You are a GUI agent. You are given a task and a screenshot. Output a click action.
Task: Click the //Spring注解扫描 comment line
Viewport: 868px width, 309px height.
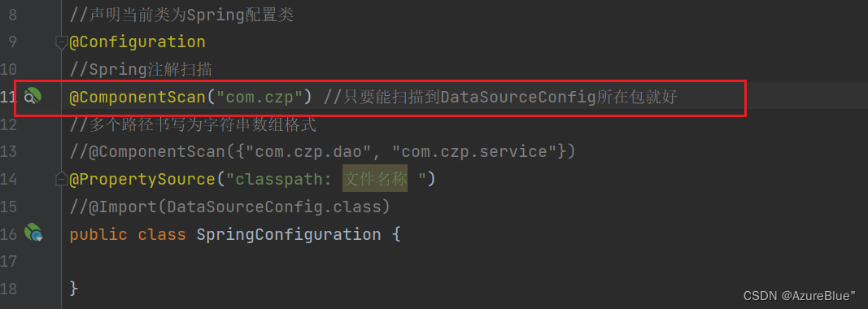pos(141,70)
